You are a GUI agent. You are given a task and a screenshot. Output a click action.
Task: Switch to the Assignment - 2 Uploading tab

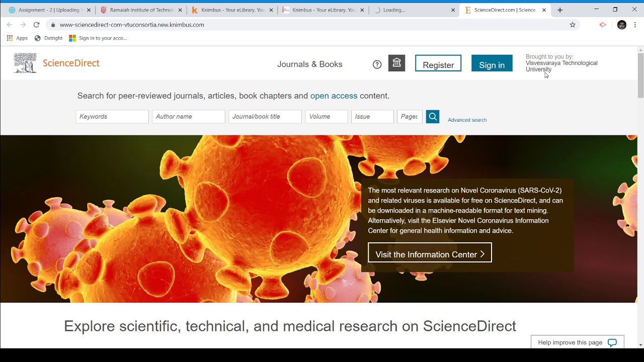point(49,10)
